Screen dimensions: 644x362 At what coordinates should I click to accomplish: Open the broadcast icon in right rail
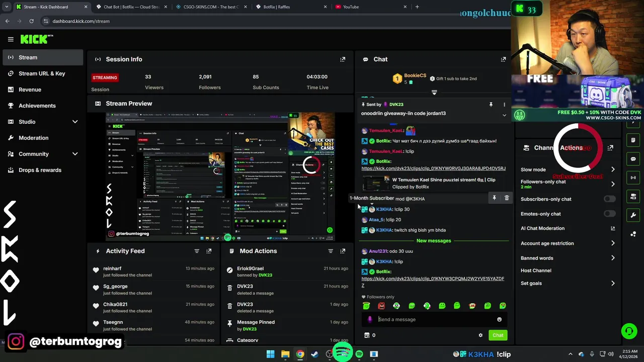[x=633, y=177]
